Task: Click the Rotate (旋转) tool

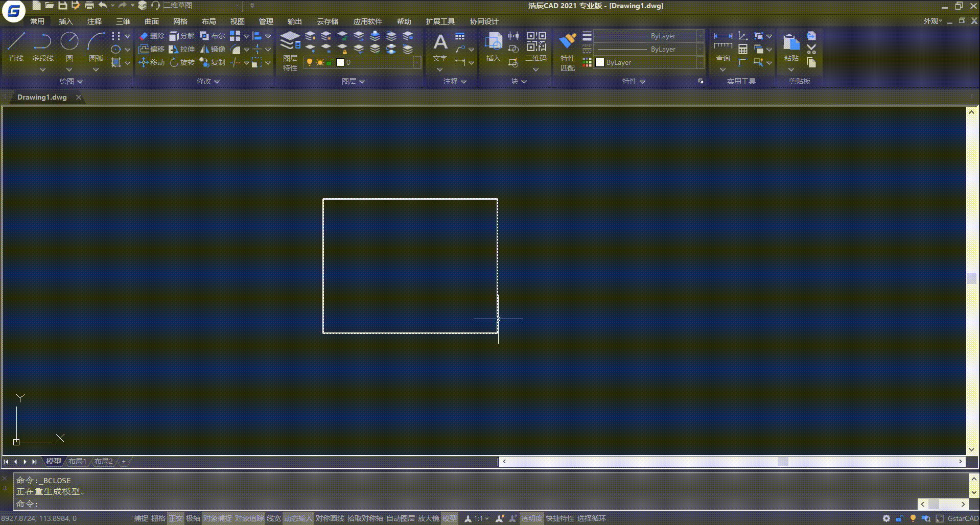Action: pos(182,62)
